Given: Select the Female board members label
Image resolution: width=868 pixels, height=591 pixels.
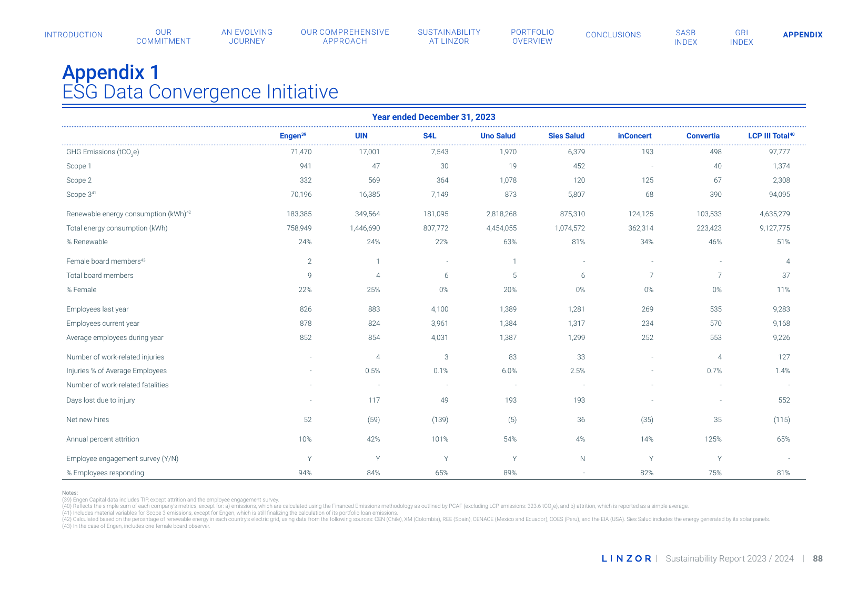Looking at the screenshot, I should point(106,261).
